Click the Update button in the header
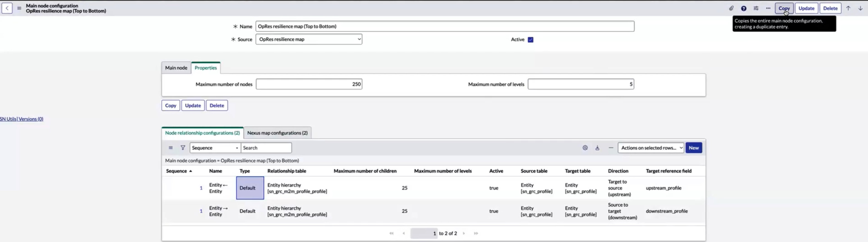 point(806,8)
